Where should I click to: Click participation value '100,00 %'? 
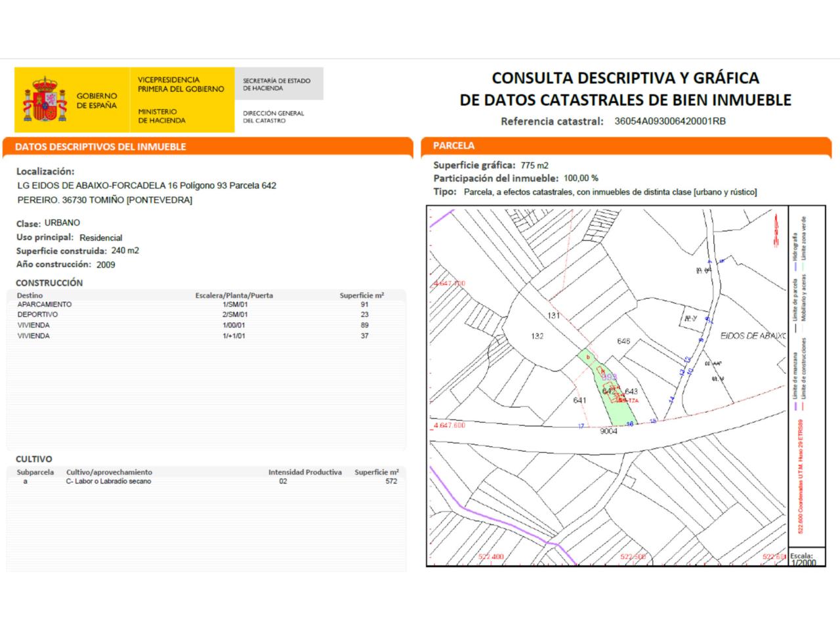[x=581, y=178]
